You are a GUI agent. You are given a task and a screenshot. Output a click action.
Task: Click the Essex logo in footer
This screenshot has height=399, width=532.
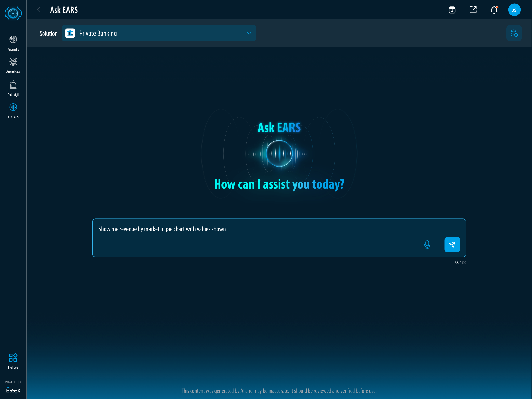13,390
